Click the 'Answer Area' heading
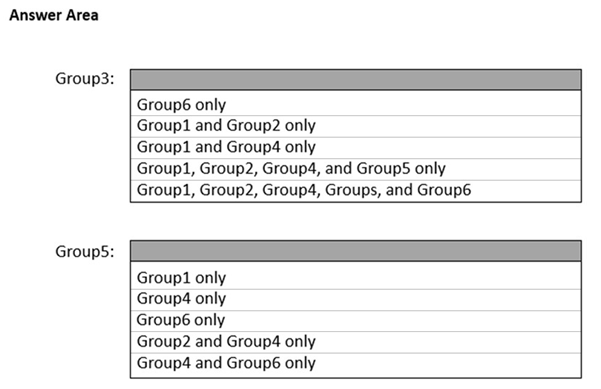 pos(54,15)
